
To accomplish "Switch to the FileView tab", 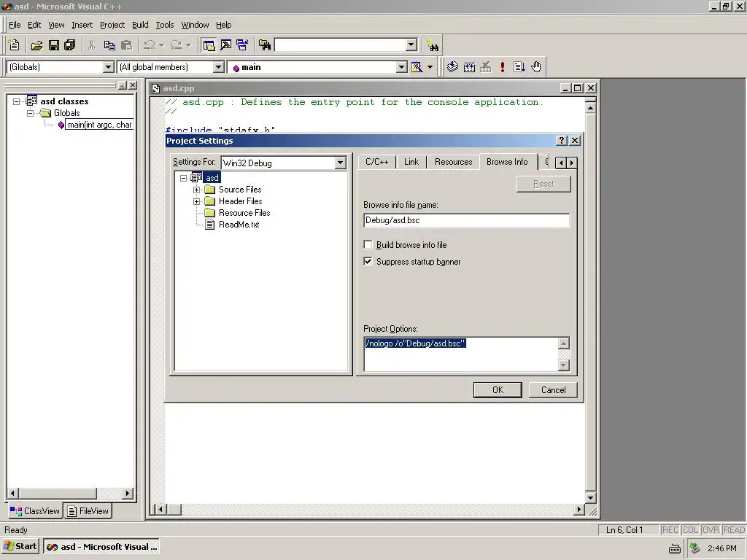I will [88, 511].
